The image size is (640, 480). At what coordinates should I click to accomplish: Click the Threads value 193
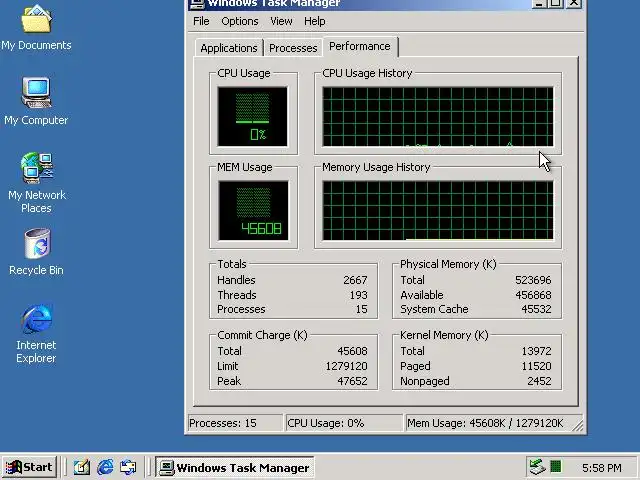(358, 295)
